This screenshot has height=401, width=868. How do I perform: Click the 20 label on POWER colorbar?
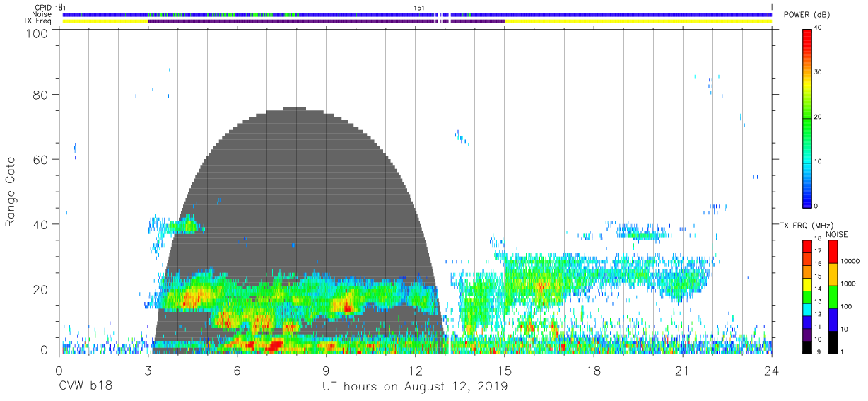[819, 117]
